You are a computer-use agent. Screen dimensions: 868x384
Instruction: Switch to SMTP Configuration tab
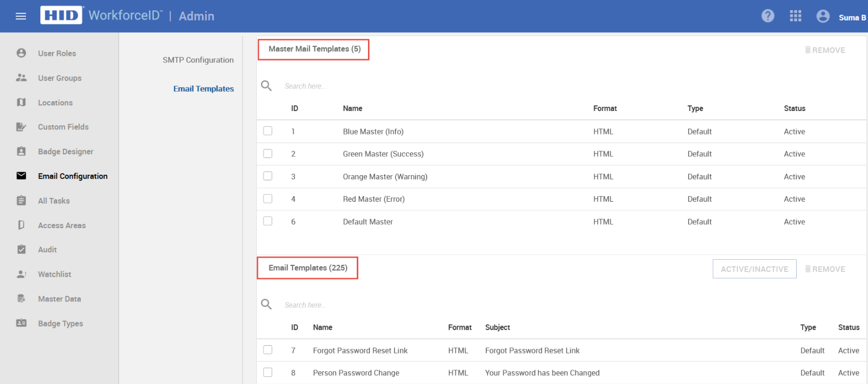tap(198, 60)
